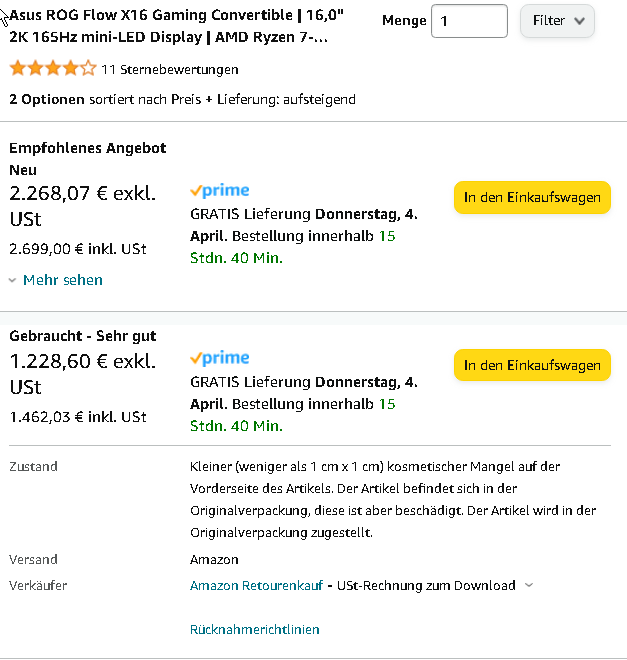This screenshot has width=627, height=660.
Task: Click inside the Menge quantity field
Action: pyautogui.click(x=469, y=21)
